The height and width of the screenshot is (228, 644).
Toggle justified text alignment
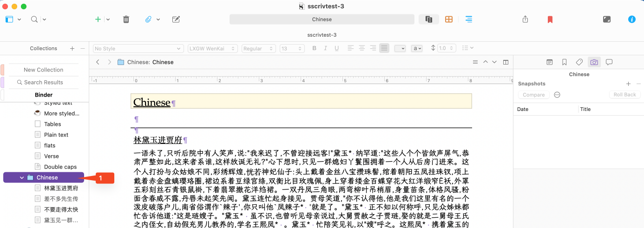pyautogui.click(x=384, y=48)
